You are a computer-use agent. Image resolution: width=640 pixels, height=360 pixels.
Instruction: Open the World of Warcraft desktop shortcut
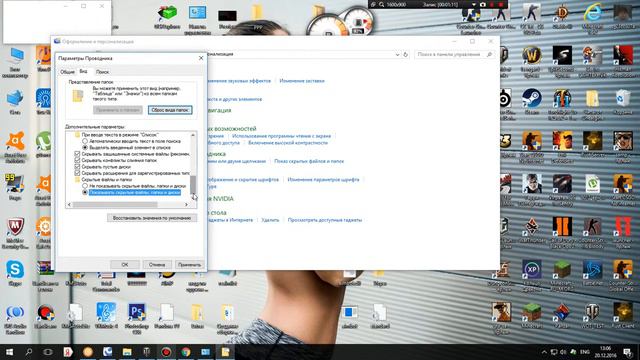pyautogui.click(x=531, y=56)
